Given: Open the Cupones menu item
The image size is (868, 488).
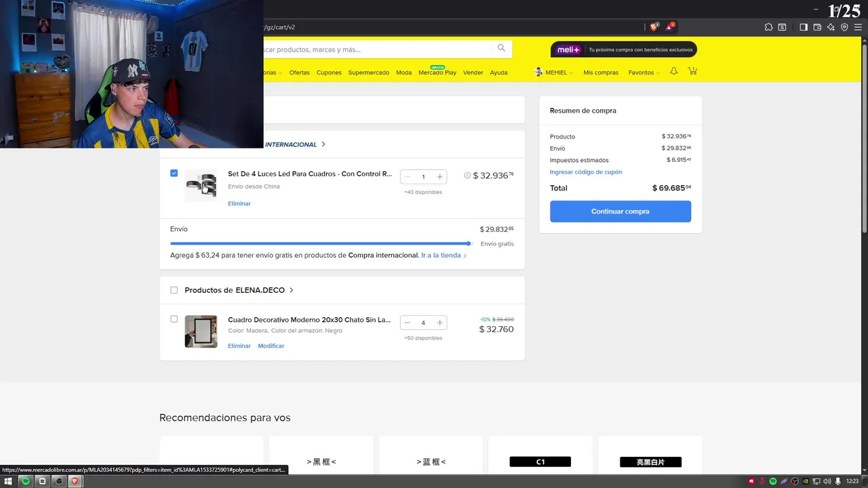Looking at the screenshot, I should (x=329, y=73).
